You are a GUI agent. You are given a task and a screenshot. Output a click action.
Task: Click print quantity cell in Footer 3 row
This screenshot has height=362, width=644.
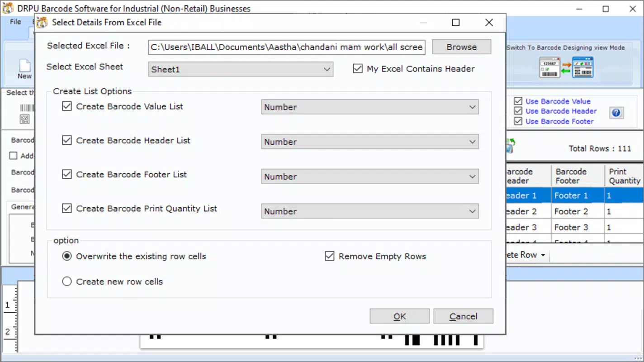tap(624, 227)
